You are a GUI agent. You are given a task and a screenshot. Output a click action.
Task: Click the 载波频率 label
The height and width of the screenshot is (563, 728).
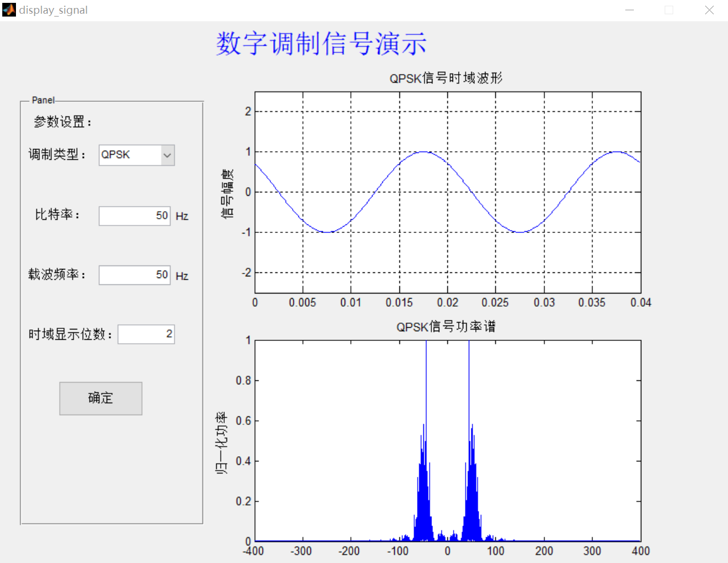click(x=57, y=274)
